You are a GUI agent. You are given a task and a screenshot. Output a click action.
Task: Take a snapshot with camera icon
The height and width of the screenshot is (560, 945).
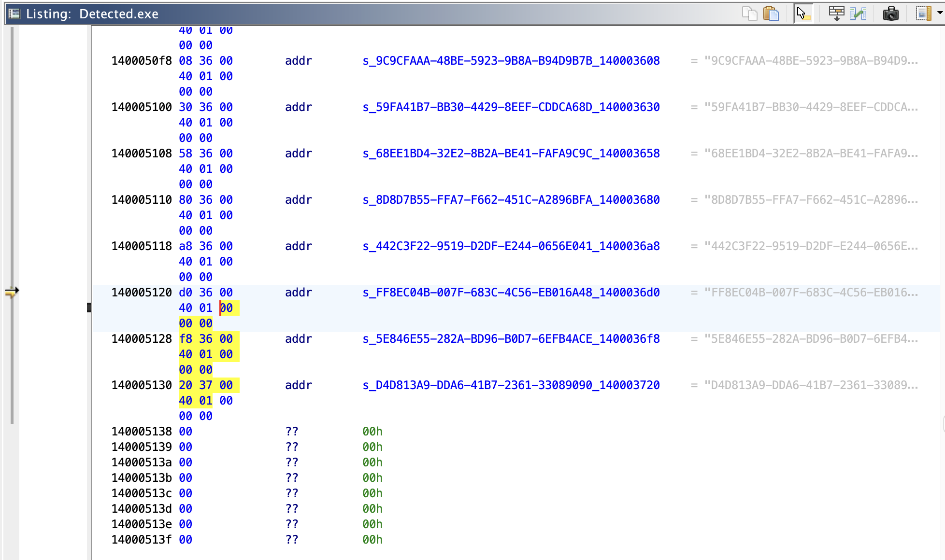890,14
